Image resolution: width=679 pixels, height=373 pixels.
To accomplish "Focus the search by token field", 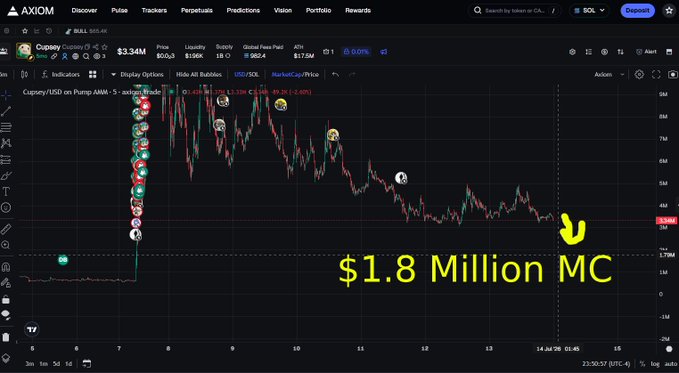I will 514,10.
